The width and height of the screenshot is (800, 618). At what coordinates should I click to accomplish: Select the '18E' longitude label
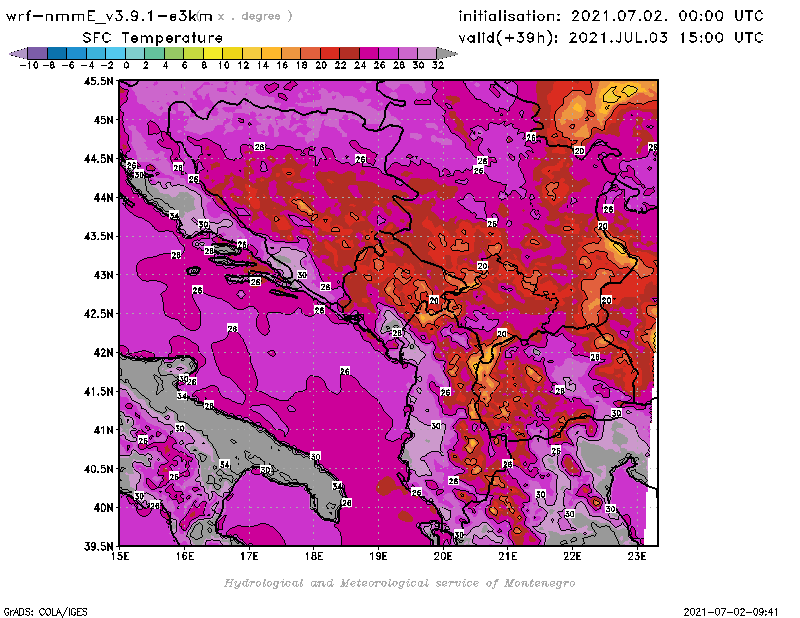(314, 556)
